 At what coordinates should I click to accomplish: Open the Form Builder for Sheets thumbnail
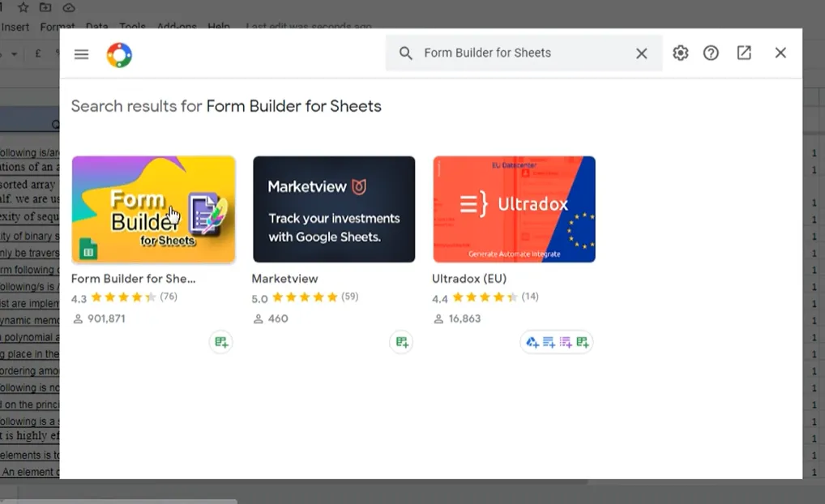pyautogui.click(x=153, y=209)
